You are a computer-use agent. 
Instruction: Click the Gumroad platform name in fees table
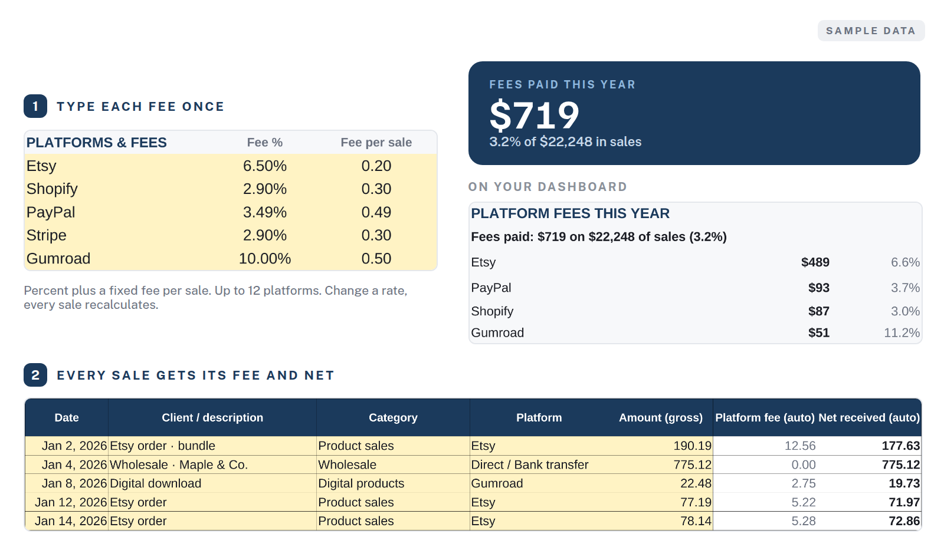pyautogui.click(x=58, y=259)
